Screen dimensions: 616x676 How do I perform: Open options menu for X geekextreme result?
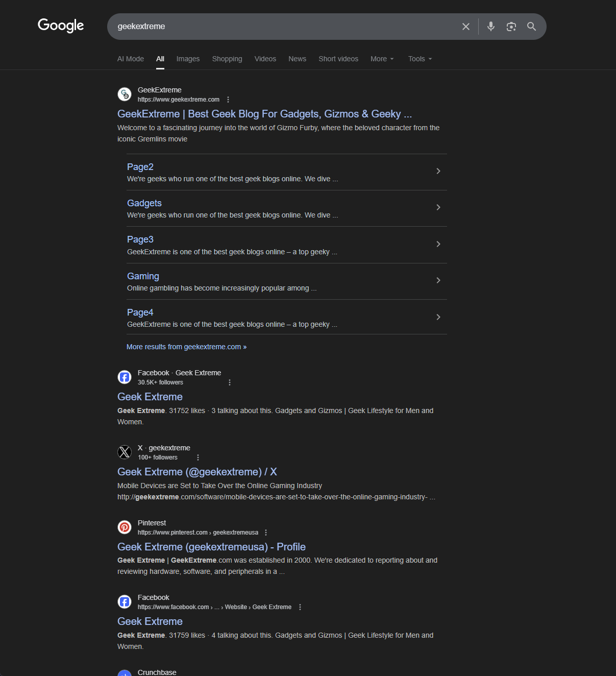[x=198, y=457]
